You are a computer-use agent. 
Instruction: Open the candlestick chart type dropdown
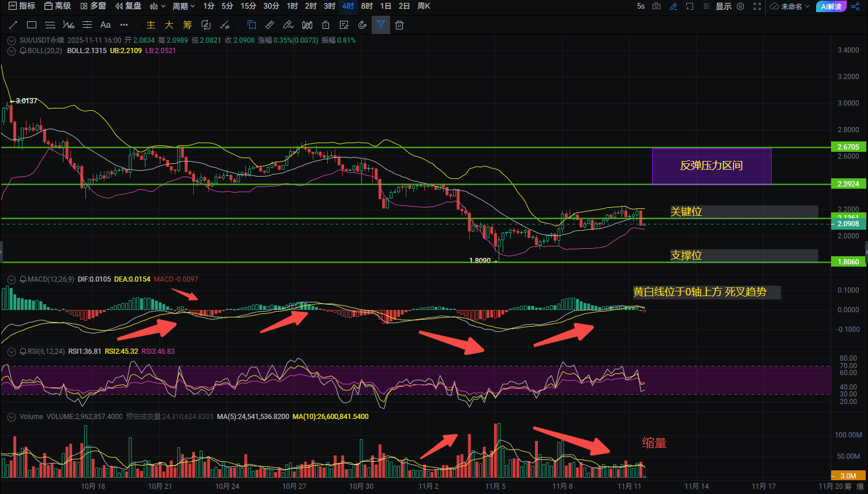pyautogui.click(x=158, y=6)
